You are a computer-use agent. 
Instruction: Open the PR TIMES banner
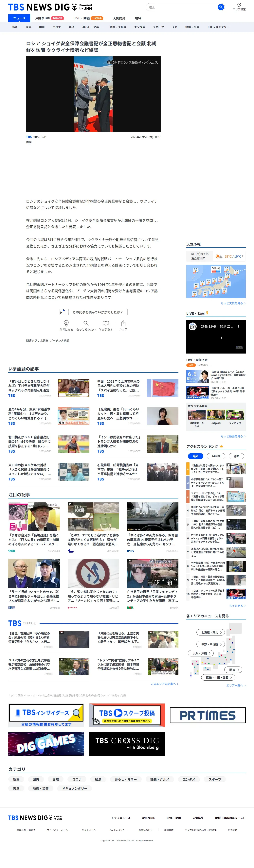click(208, 715)
